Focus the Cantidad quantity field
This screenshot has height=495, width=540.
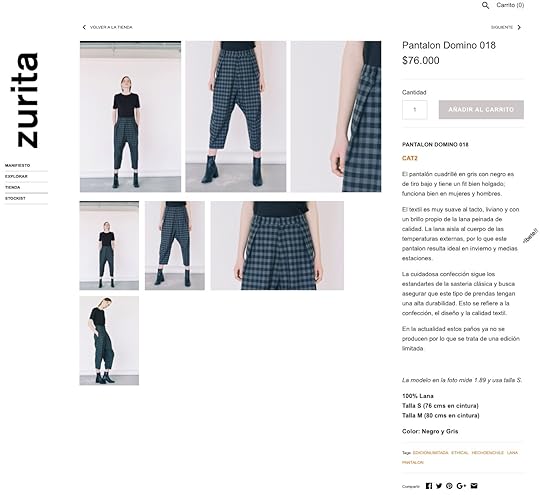pyautogui.click(x=415, y=110)
